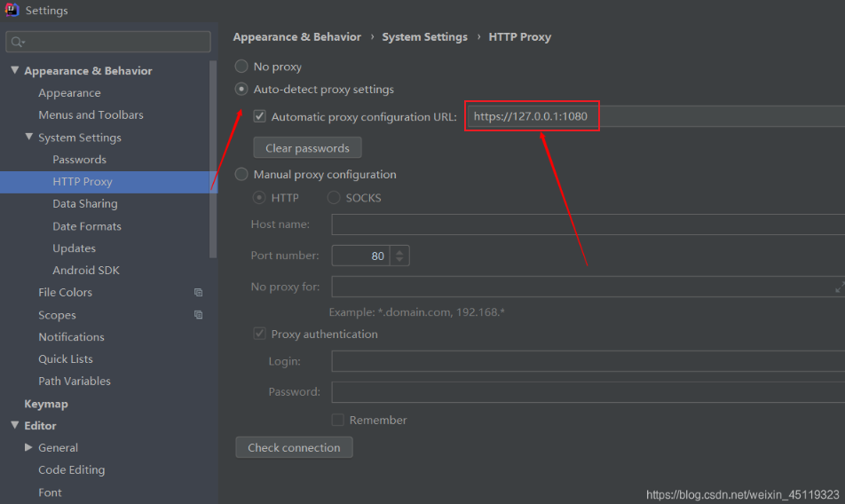Click the Scopes project-level icon
845x504 pixels.
(x=198, y=315)
